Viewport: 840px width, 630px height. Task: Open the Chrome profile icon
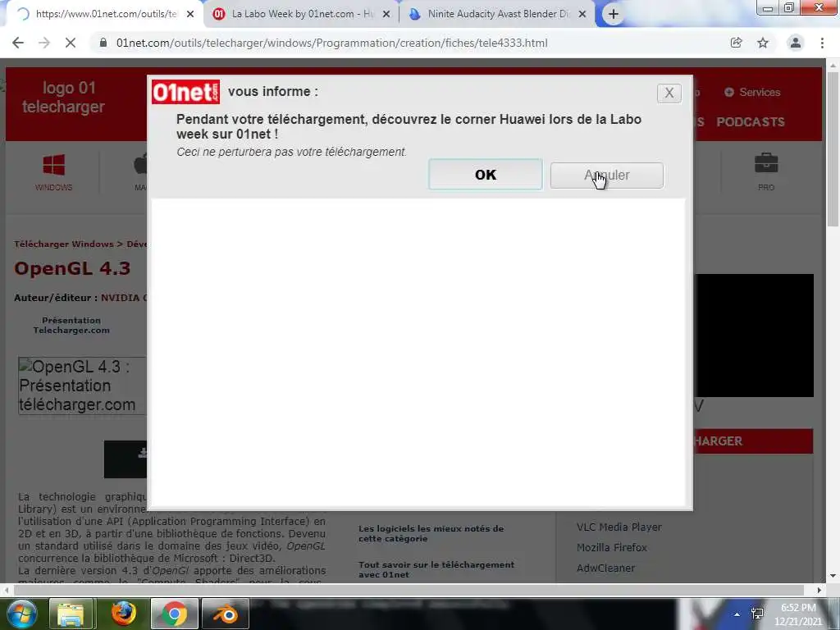(x=796, y=43)
